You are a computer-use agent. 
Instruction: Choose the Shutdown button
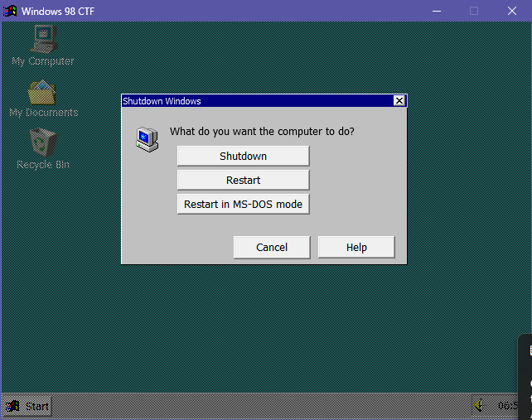click(x=244, y=156)
